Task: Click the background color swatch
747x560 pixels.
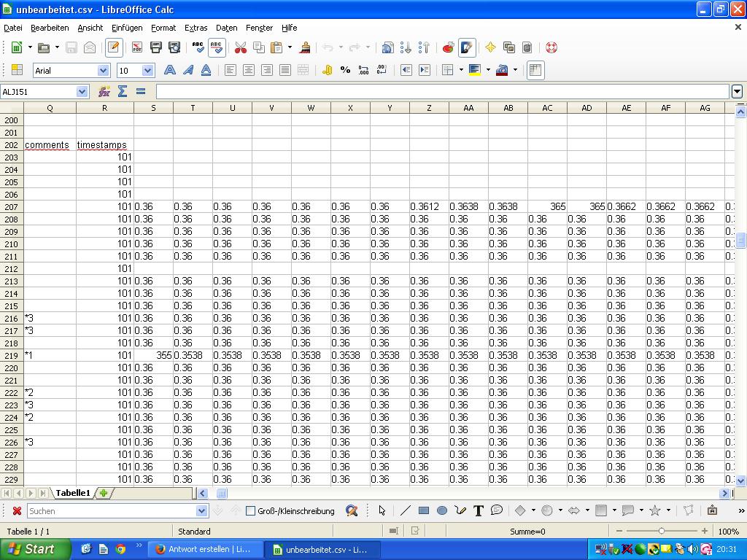Action: (x=474, y=71)
